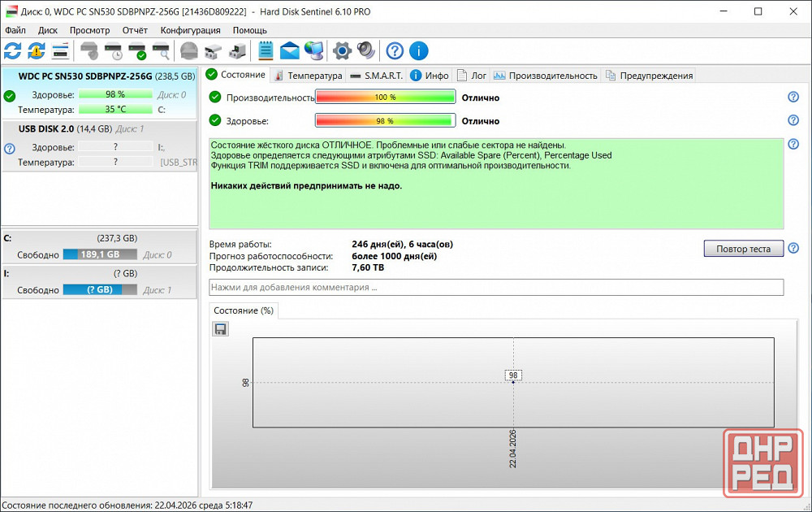Select the USB DISK 2.0 drive
The width and height of the screenshot is (812, 512).
coord(47,128)
